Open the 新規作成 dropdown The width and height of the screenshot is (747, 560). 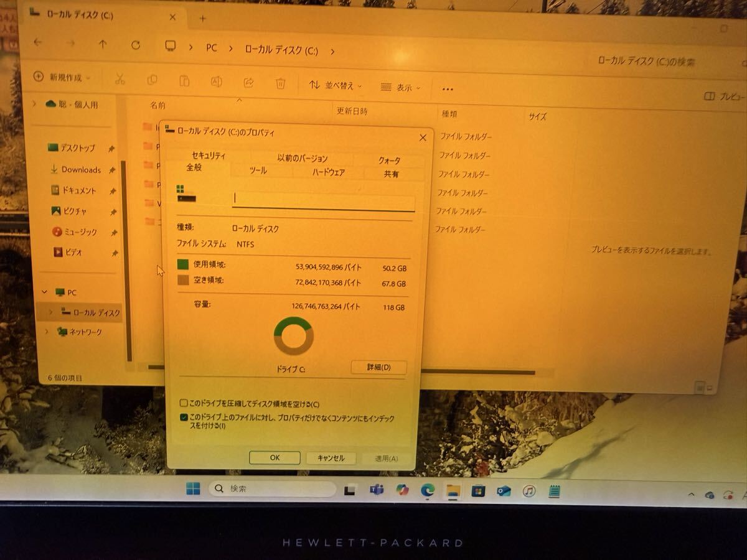coord(62,77)
